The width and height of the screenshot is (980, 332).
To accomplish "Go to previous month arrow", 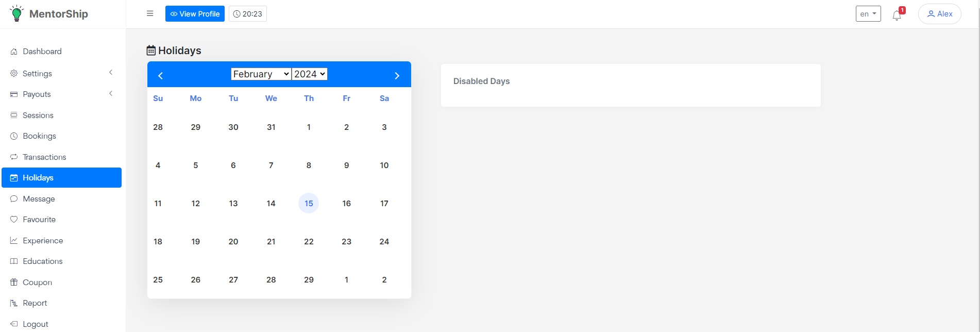I will pyautogui.click(x=160, y=76).
